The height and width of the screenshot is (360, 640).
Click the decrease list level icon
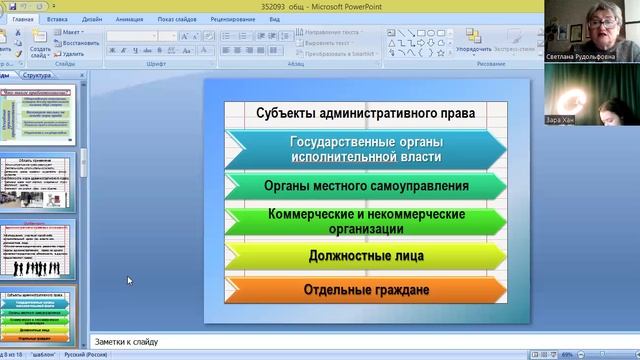click(261, 36)
